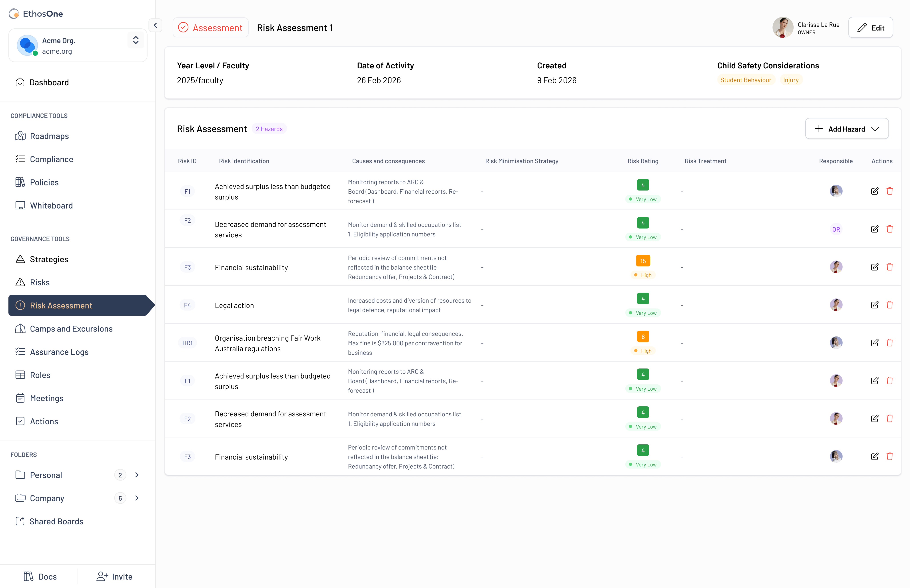Open edit icon for orange F3 Financial sustainability
The image size is (910, 588).
874,267
